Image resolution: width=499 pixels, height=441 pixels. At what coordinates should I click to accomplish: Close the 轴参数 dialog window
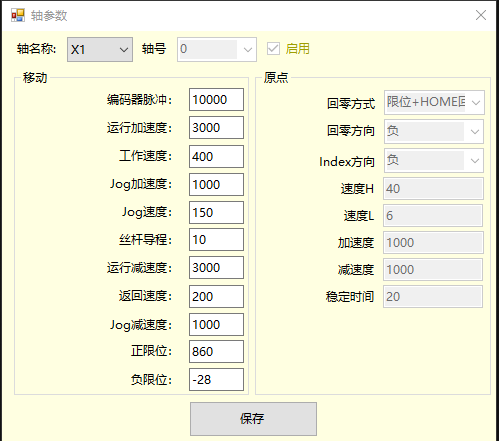tap(481, 15)
